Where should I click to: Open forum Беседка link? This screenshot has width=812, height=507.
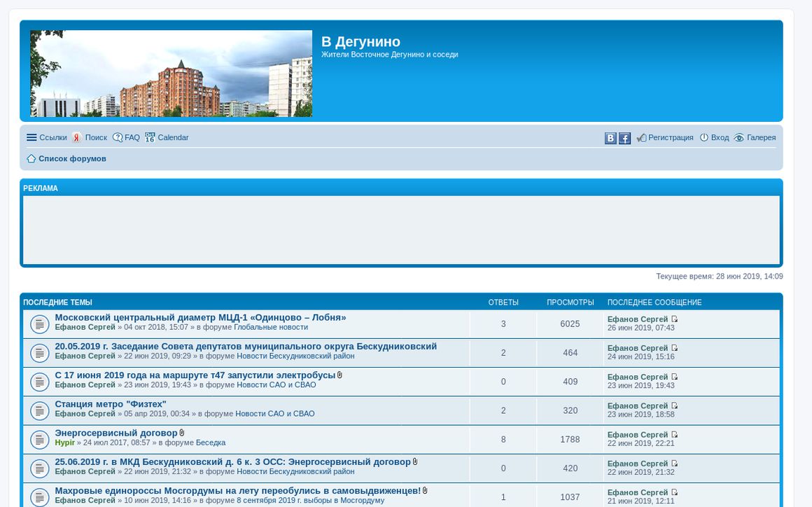[210, 443]
